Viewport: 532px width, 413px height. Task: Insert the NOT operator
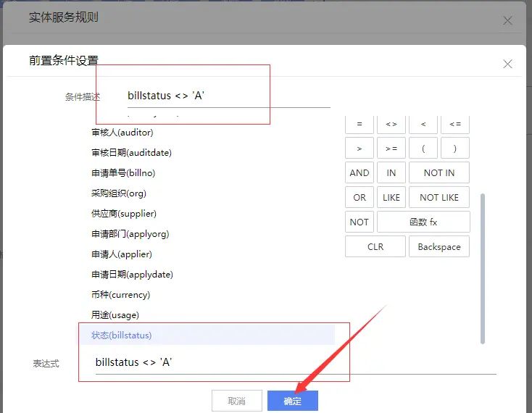coord(359,222)
